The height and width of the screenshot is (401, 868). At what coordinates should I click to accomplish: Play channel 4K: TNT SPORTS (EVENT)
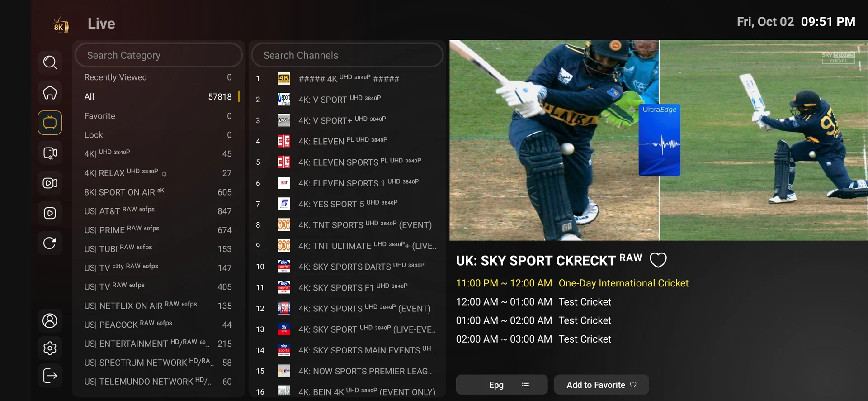click(x=347, y=225)
